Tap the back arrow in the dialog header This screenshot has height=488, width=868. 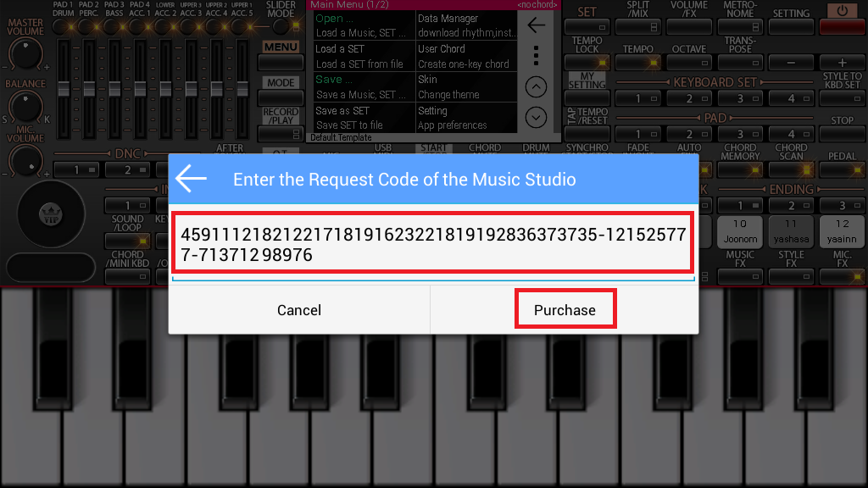pos(192,179)
